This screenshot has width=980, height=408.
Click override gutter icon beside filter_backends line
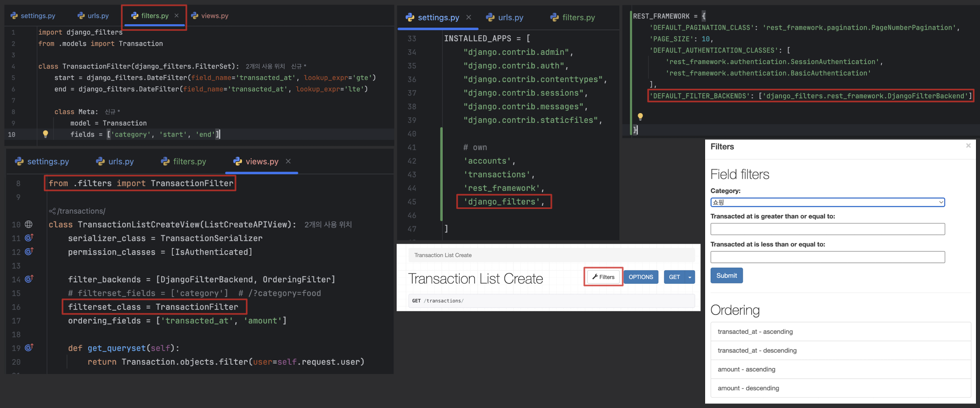[29, 279]
